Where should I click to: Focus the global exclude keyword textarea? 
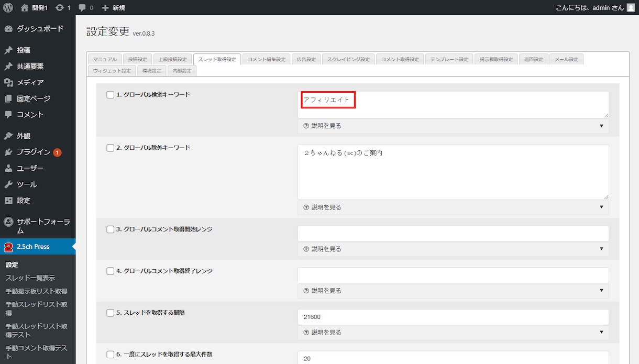point(453,172)
